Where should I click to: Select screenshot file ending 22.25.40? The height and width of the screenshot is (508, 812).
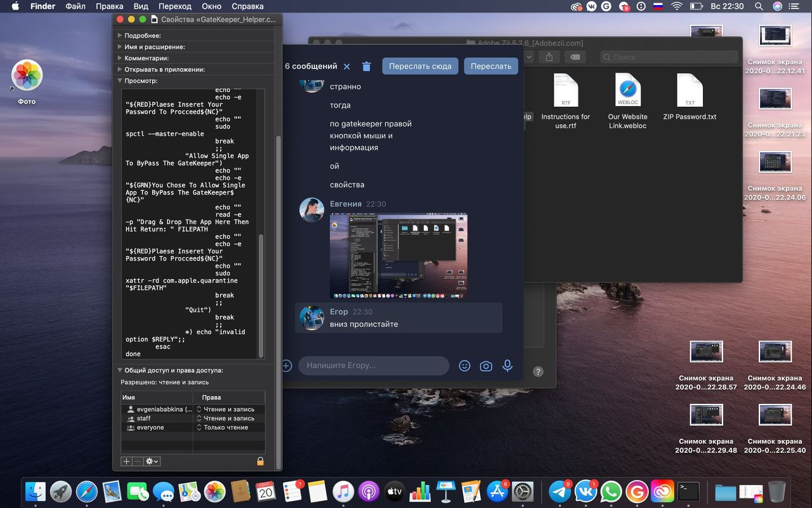775,429
